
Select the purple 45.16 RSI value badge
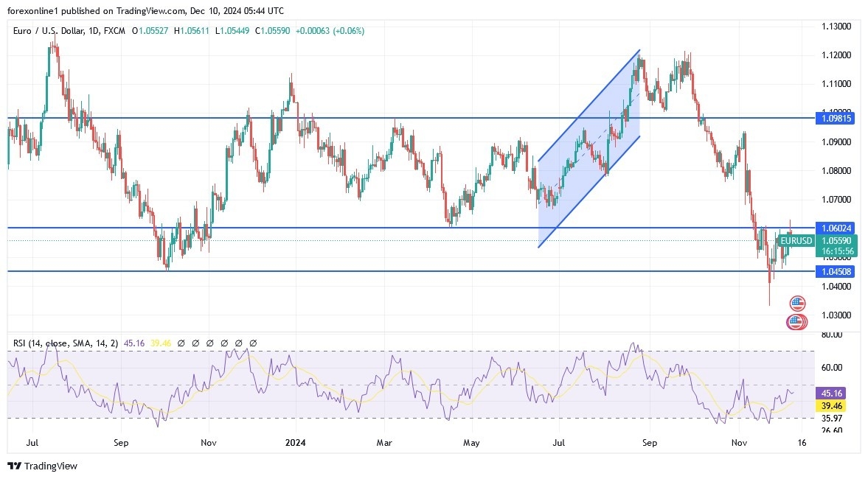click(830, 394)
